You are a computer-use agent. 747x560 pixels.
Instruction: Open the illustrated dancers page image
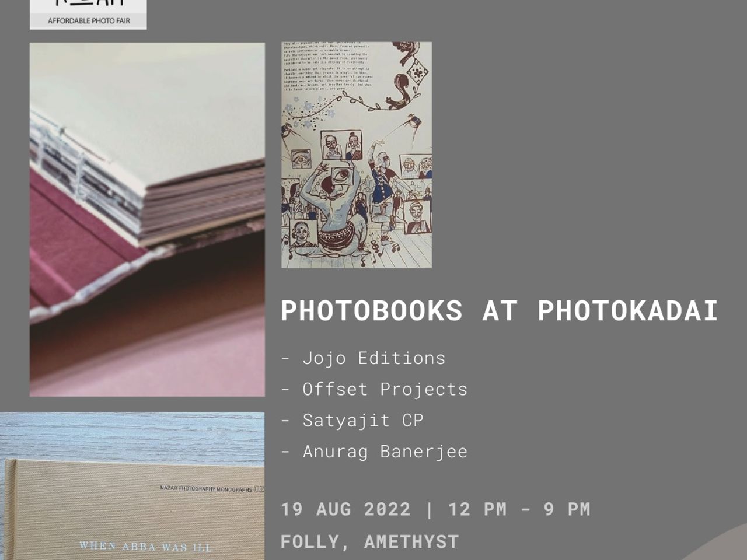[x=357, y=155]
